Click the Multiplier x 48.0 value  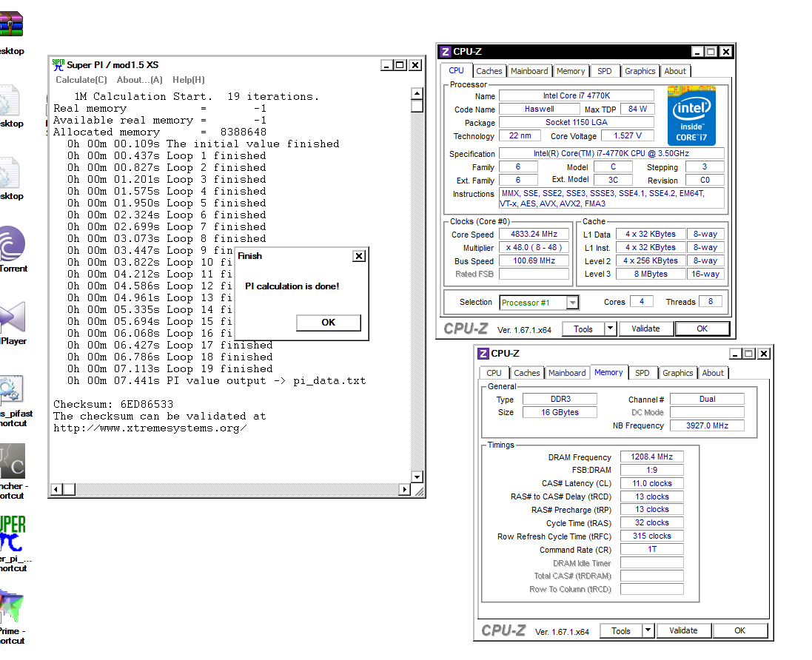click(534, 247)
